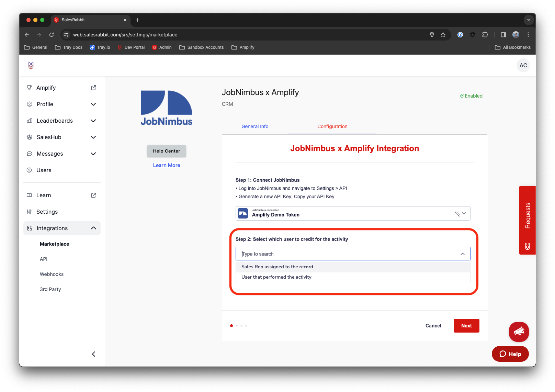The image size is (555, 392).
Task: Open the Dev Portal bookmark
Action: pyautogui.click(x=131, y=47)
